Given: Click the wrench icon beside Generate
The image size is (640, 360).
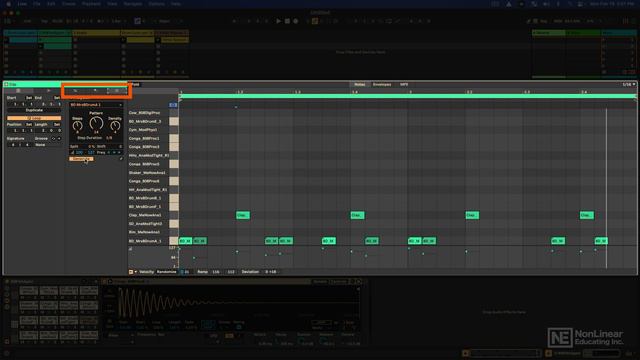Looking at the screenshot, I should pos(121,159).
